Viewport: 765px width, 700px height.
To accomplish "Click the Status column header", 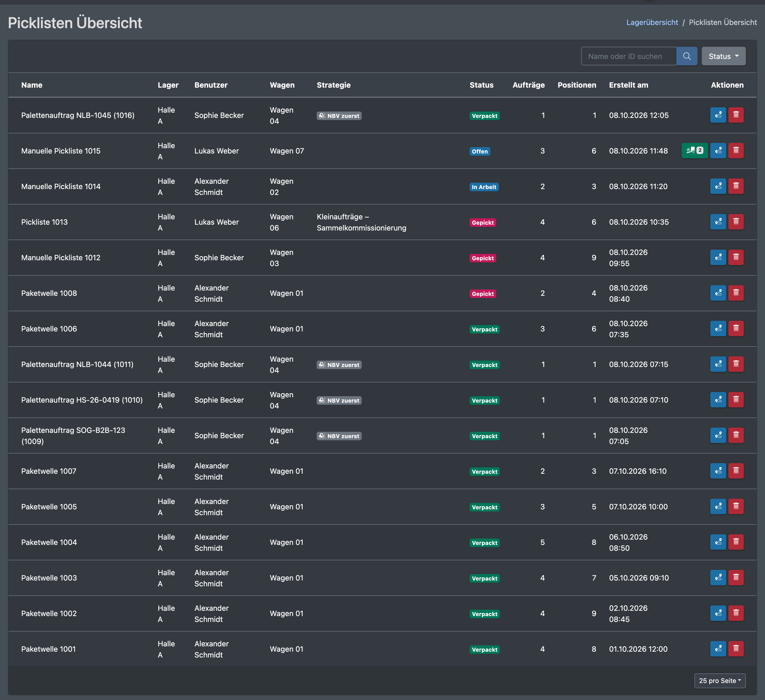I will click(482, 85).
